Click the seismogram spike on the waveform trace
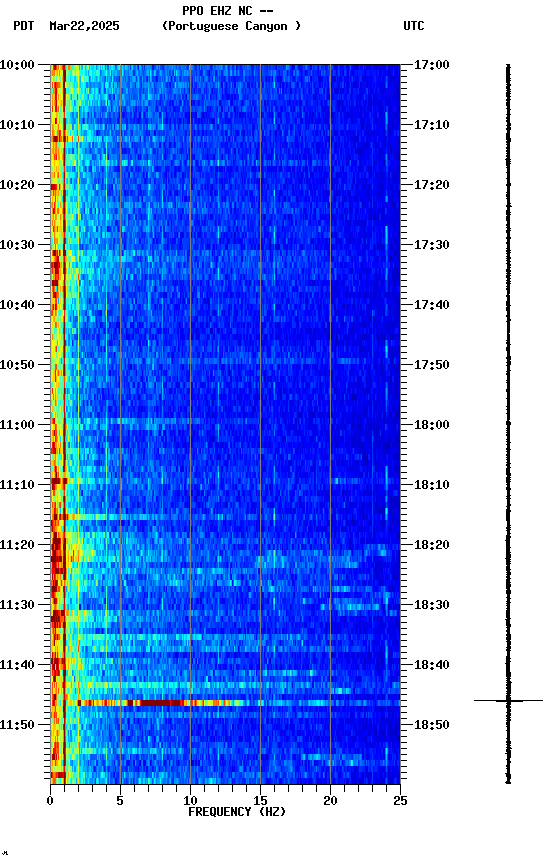This screenshot has width=552, height=864. 508,701
